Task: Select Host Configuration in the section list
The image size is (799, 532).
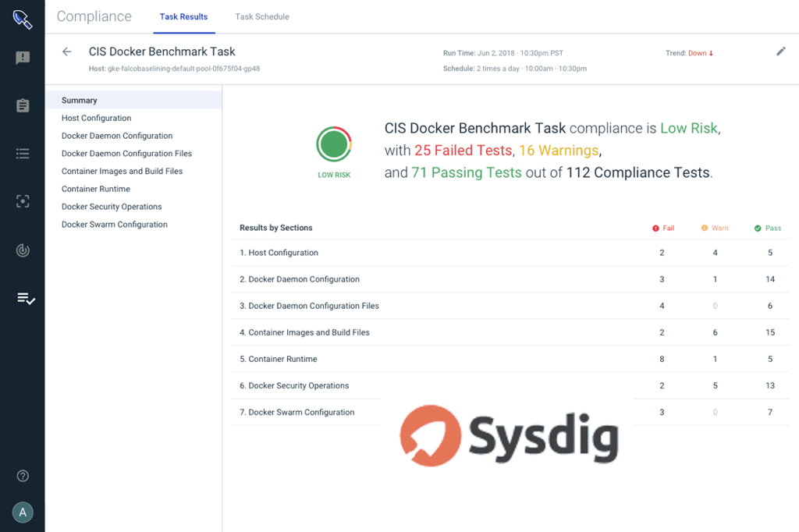Action: pos(133,118)
